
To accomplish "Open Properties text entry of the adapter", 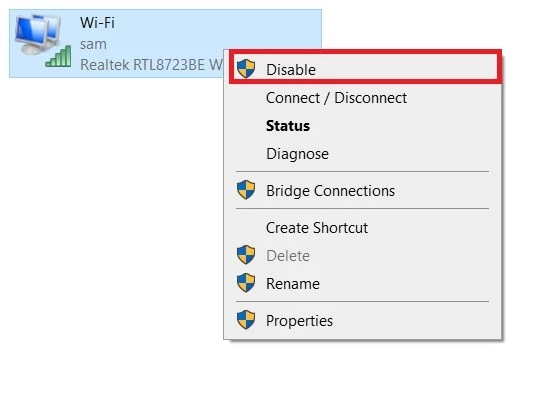I will [299, 321].
